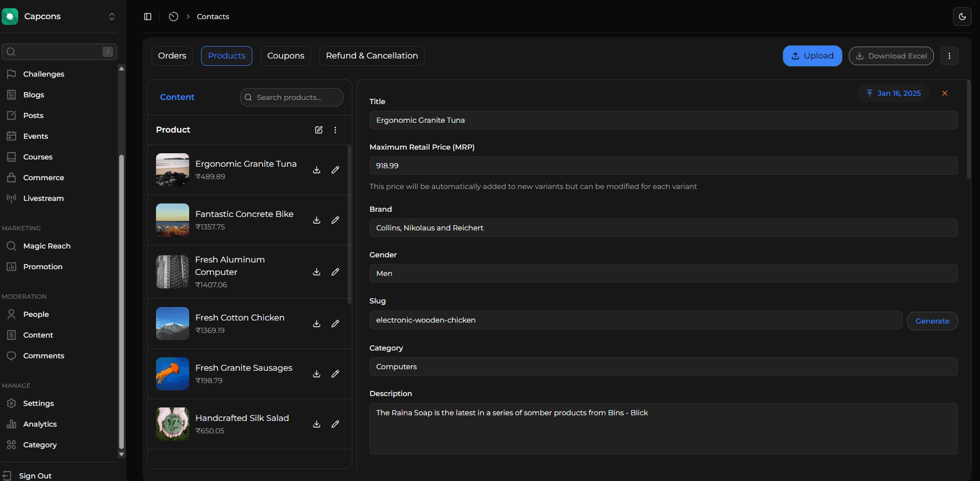Viewport: 980px width, 481px height.
Task: Click the Title input field
Action: 663,120
